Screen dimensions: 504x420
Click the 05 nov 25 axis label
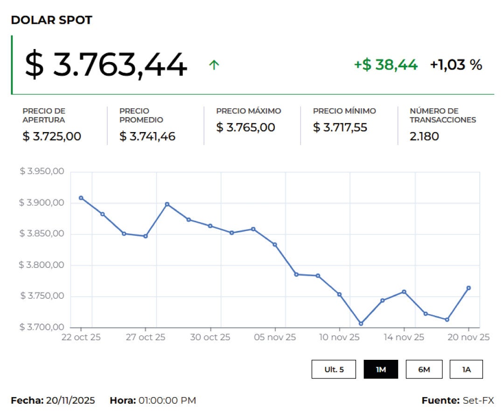click(x=275, y=337)
